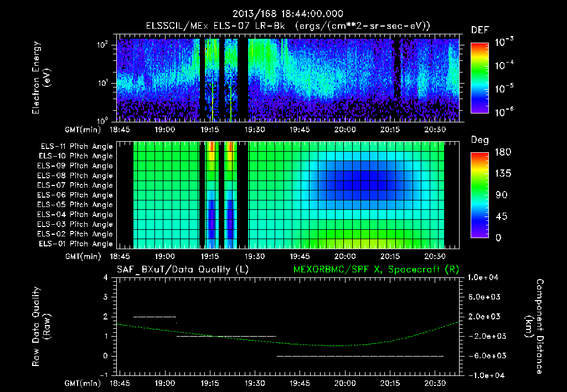Select the ELS-04 Pitch Angle row label
The width and height of the screenshot is (567, 392).
[x=75, y=215]
